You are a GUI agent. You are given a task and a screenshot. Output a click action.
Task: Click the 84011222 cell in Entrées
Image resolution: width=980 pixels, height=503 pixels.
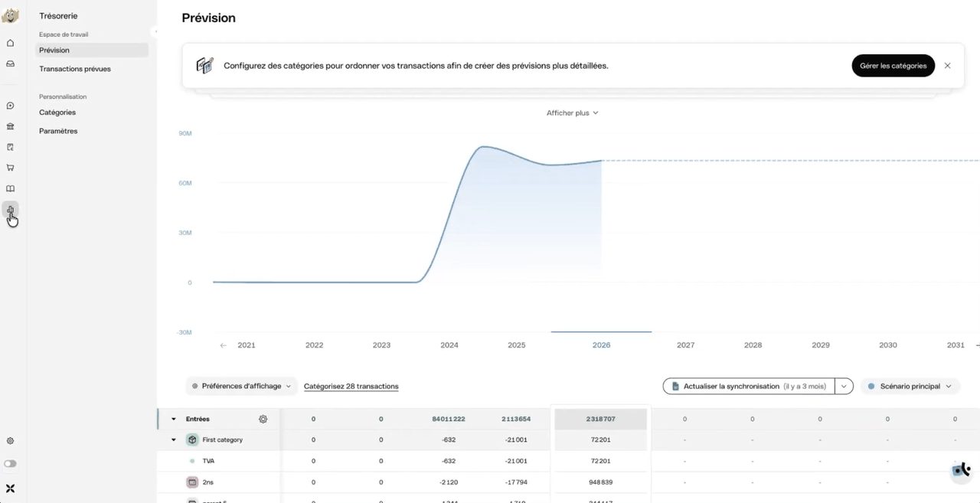click(x=449, y=420)
